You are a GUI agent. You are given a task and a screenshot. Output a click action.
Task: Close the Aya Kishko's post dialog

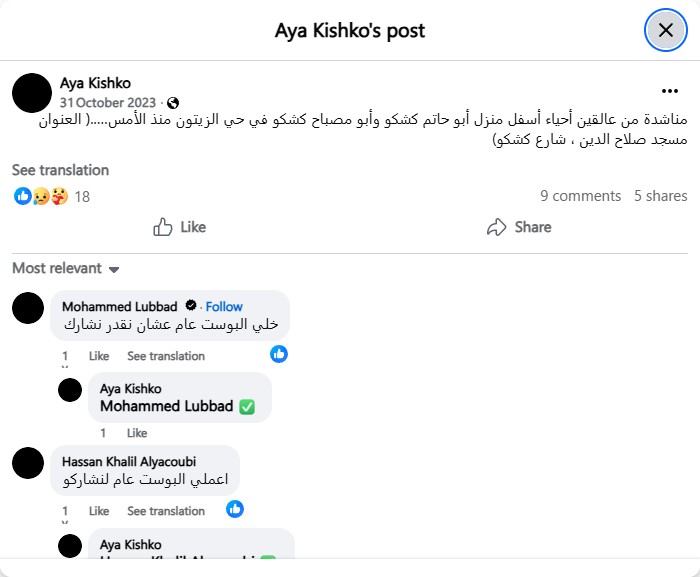point(665,30)
